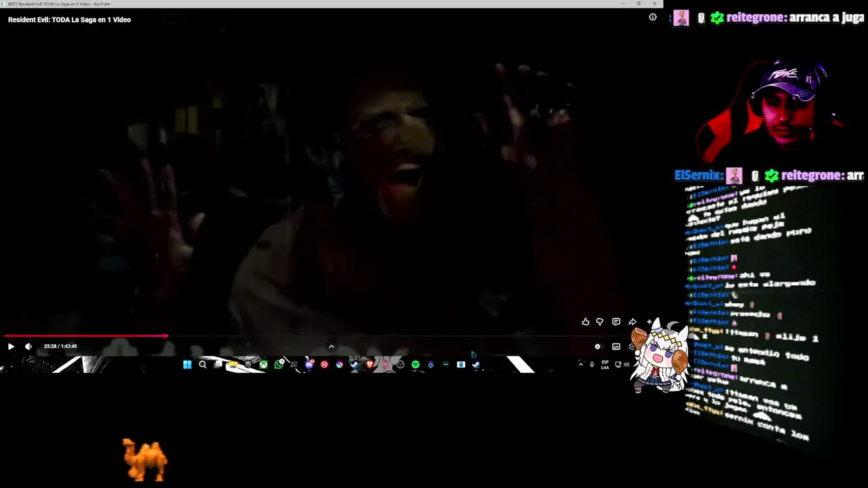The width and height of the screenshot is (868, 488).
Task: Switch to OBS Studio on taskbar
Action: [x=400, y=365]
